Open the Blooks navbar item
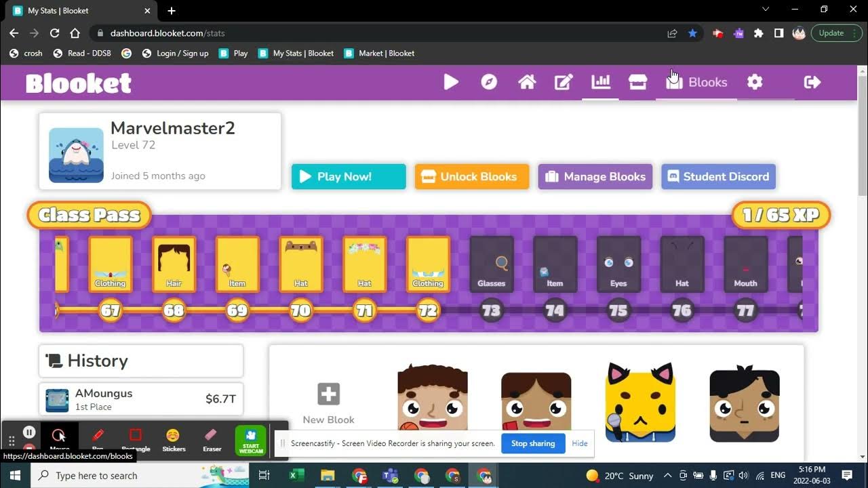The image size is (868, 488). point(696,82)
